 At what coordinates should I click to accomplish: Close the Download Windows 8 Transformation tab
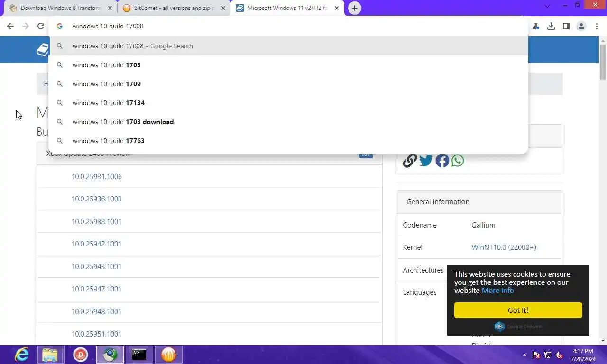pos(110,8)
